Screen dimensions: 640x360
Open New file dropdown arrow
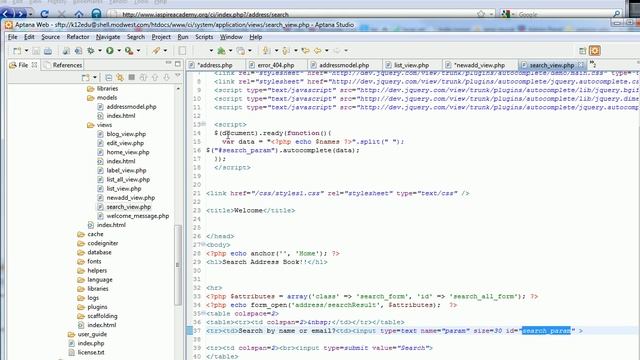point(26,51)
